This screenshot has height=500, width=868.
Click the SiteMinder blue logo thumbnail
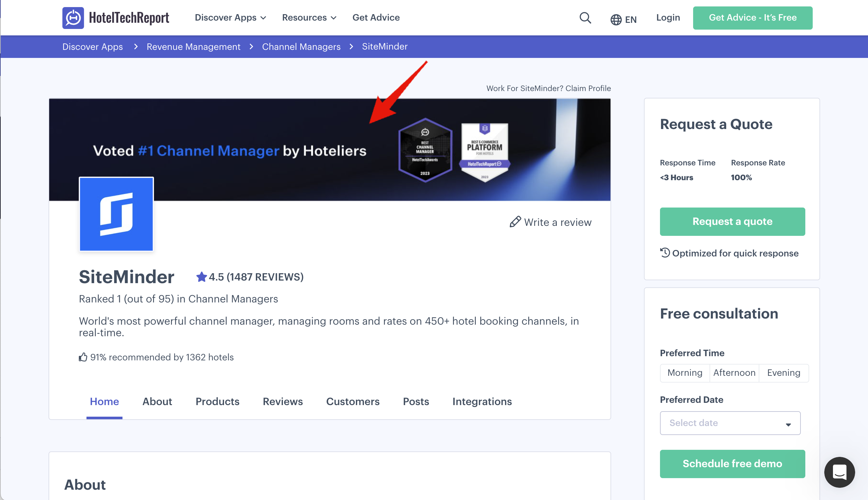pos(116,214)
